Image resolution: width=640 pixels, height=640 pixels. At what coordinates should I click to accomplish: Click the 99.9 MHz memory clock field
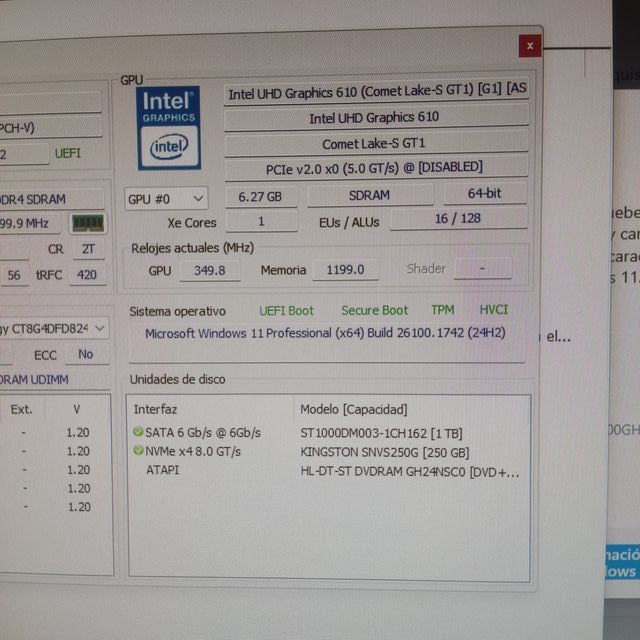[29, 223]
